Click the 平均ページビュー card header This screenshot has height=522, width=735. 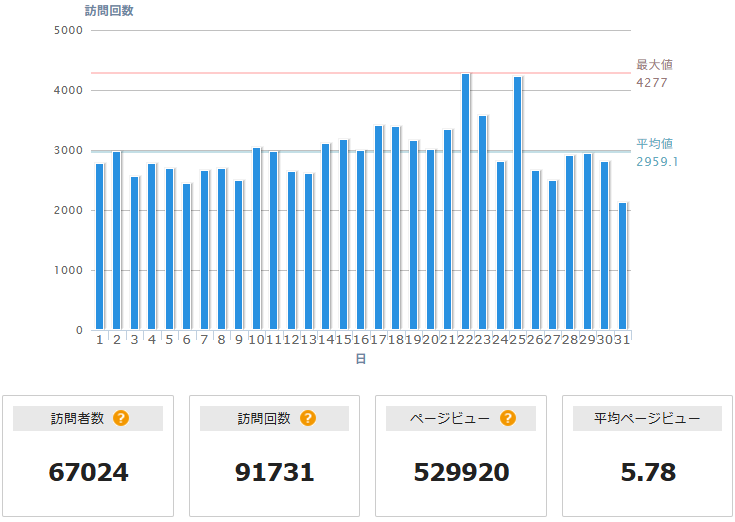click(647, 419)
